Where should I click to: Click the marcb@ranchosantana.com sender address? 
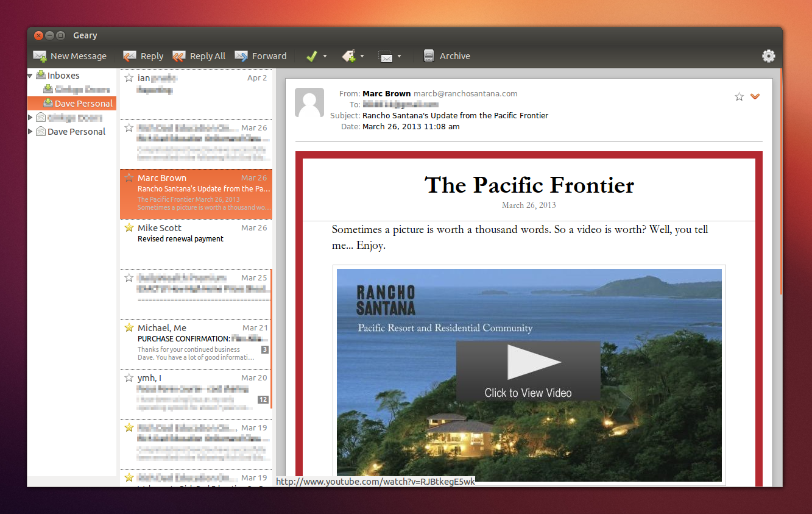[465, 94]
